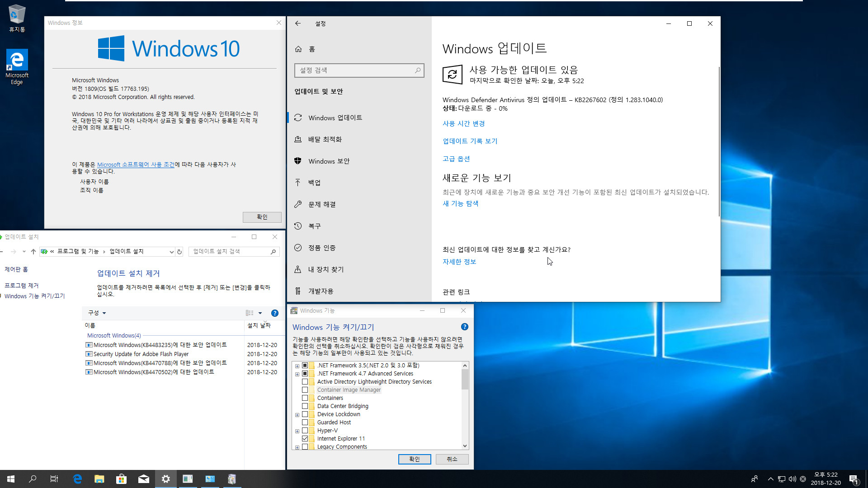Screen dimensions: 868x488
Task: Check the Containers feature
Action: 305,398
